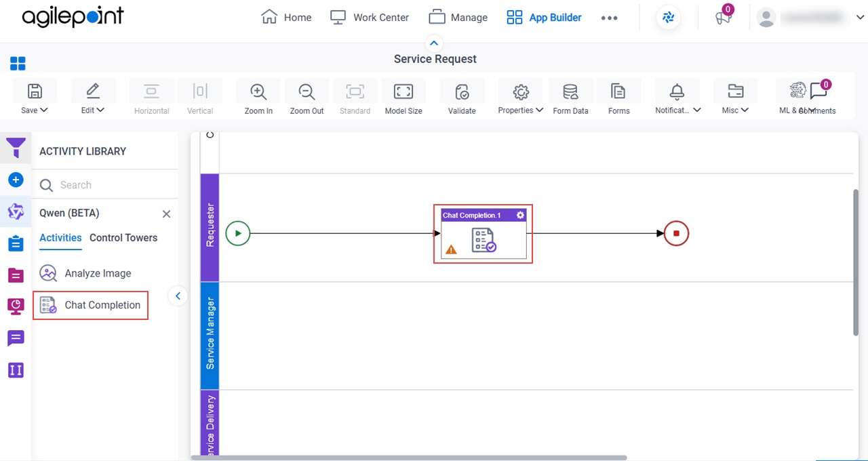Open the Forms toolbar icon

tap(618, 92)
